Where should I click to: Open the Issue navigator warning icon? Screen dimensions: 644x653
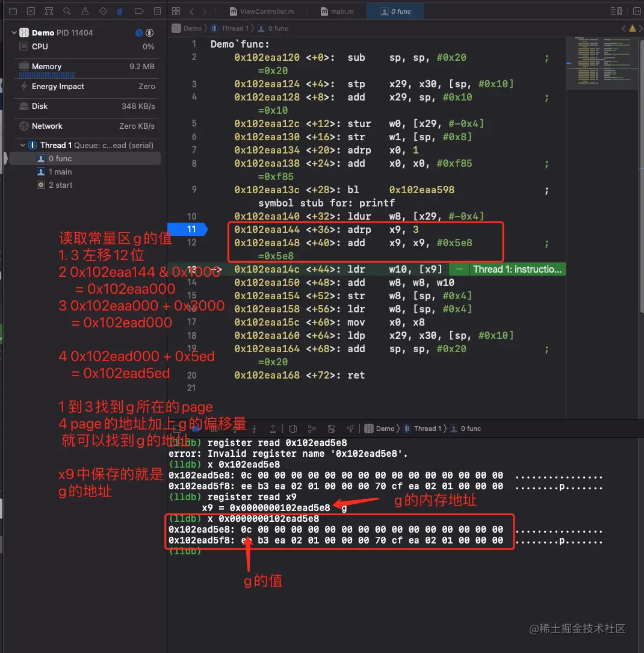tap(85, 11)
